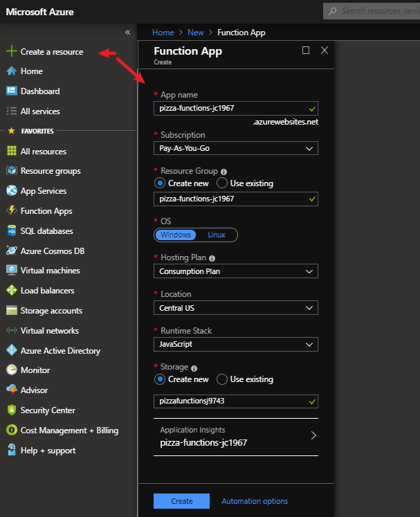420x517 pixels.
Task: Close the Function App blade
Action: [x=325, y=50]
